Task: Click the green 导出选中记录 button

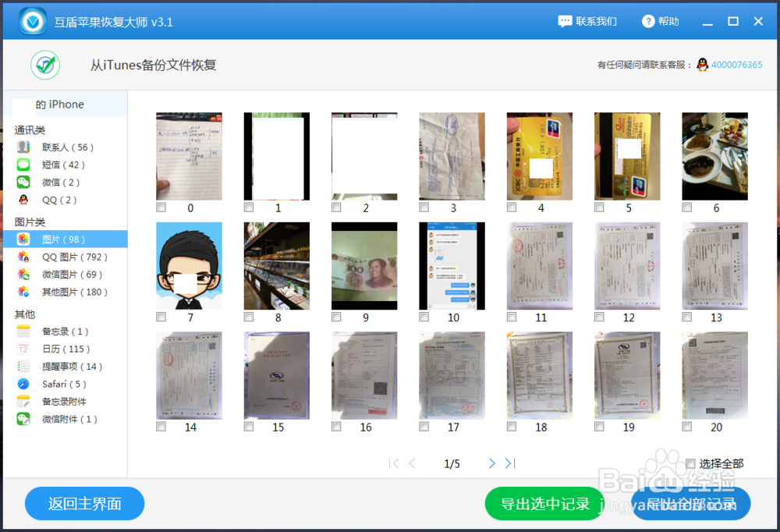Action: [544, 504]
